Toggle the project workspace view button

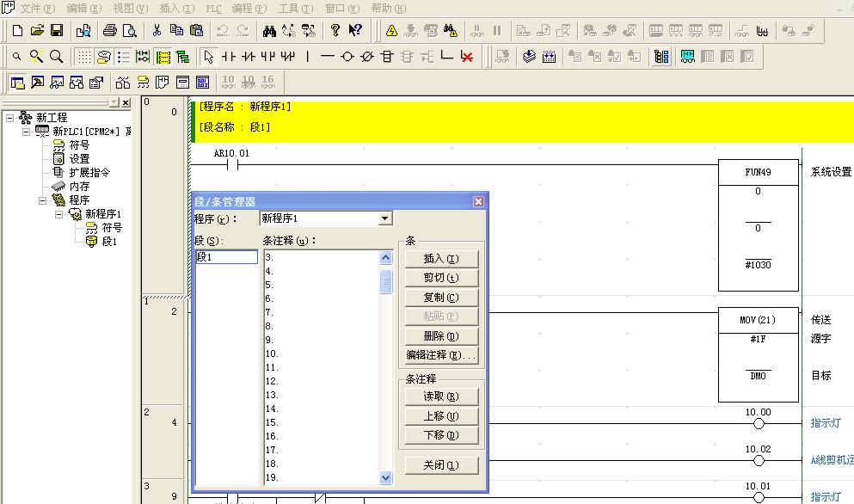[17, 83]
